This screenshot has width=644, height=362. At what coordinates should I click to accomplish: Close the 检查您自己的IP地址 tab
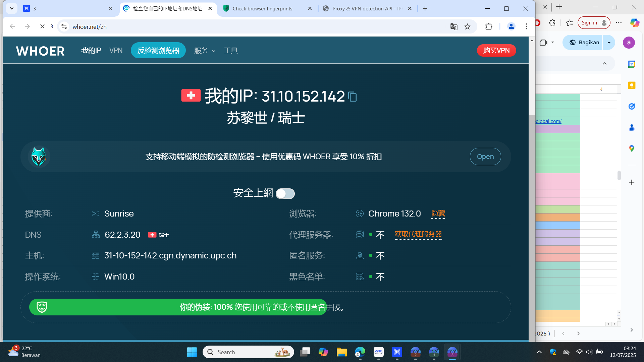coord(210,8)
